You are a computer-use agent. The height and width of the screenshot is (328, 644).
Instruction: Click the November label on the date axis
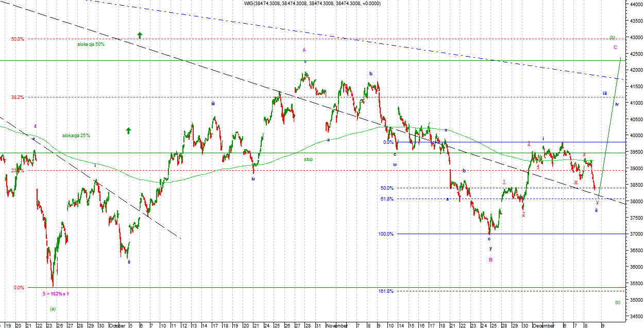337,325
